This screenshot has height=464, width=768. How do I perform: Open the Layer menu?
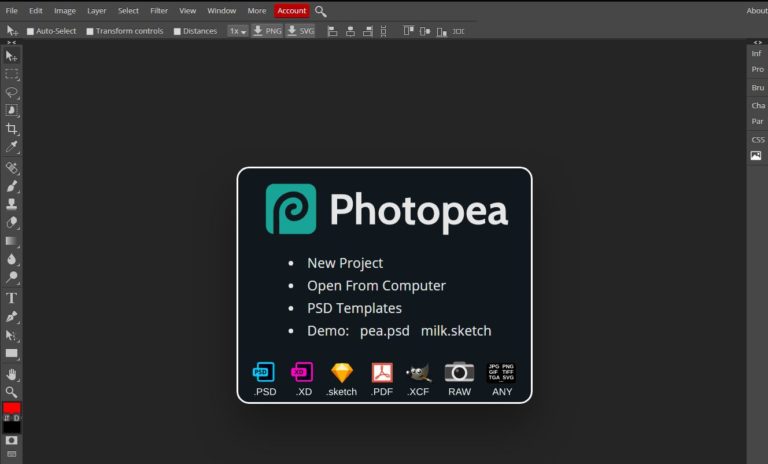(96, 11)
